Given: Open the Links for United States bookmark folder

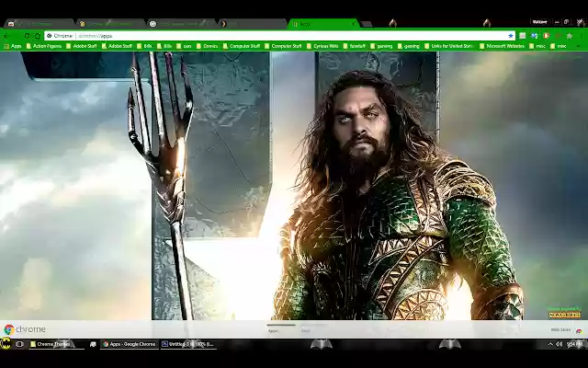Looking at the screenshot, I should 449,46.
